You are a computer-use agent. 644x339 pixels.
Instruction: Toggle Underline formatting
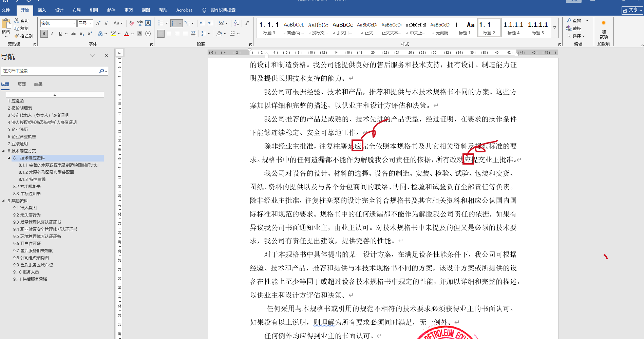(60, 34)
